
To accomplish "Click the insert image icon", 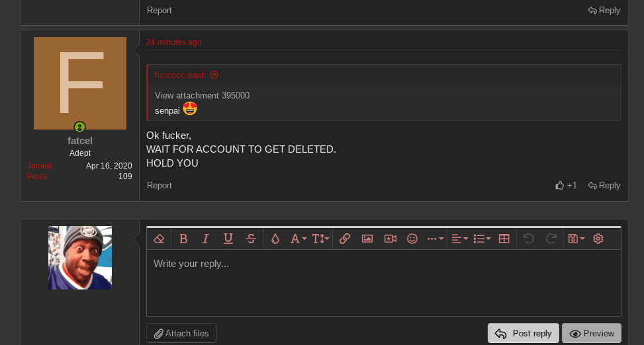I will click(367, 239).
